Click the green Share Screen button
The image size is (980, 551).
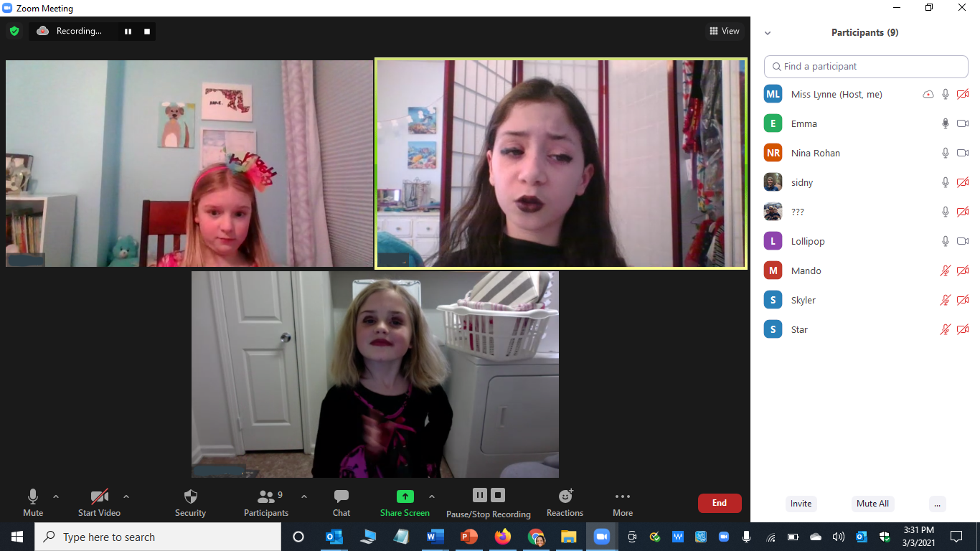405,502
